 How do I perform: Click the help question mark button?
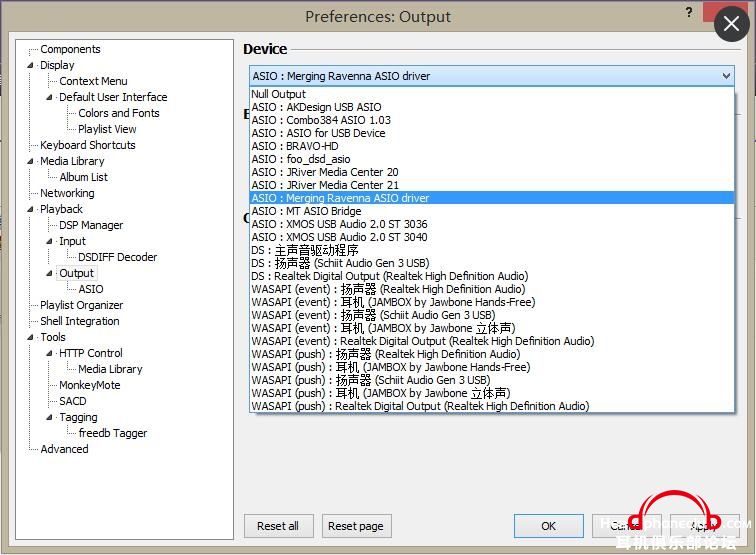point(689,13)
